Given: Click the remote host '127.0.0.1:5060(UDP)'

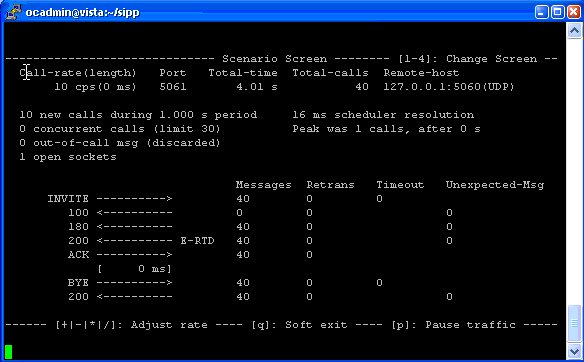Looking at the screenshot, I should 449,87.
